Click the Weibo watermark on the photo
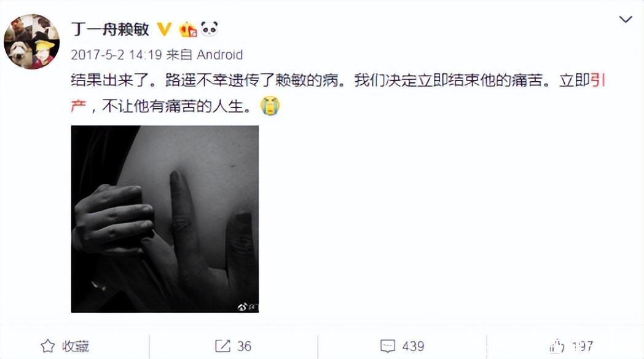644x359 pixels. tap(247, 306)
